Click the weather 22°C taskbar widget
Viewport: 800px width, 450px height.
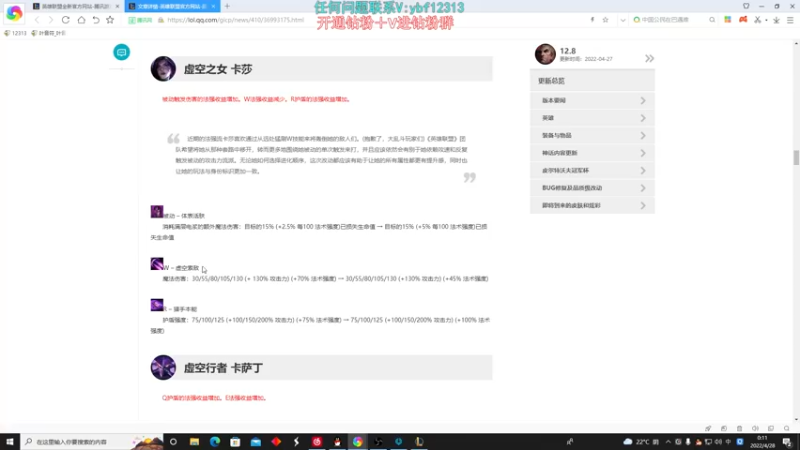(641, 441)
